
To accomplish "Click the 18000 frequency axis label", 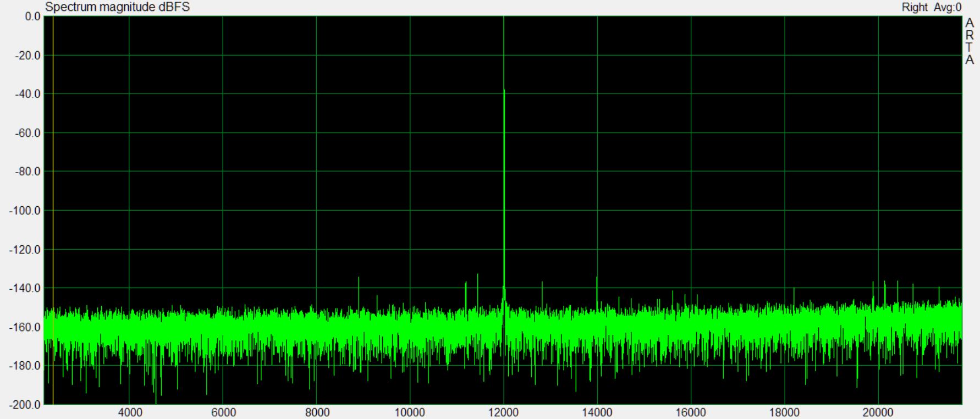I will point(784,413).
